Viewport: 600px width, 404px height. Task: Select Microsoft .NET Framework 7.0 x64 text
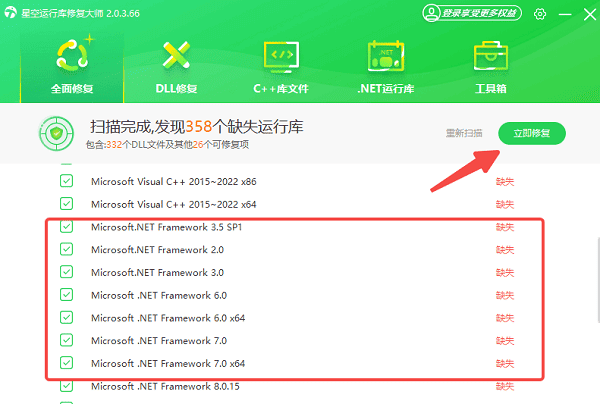click(x=168, y=363)
